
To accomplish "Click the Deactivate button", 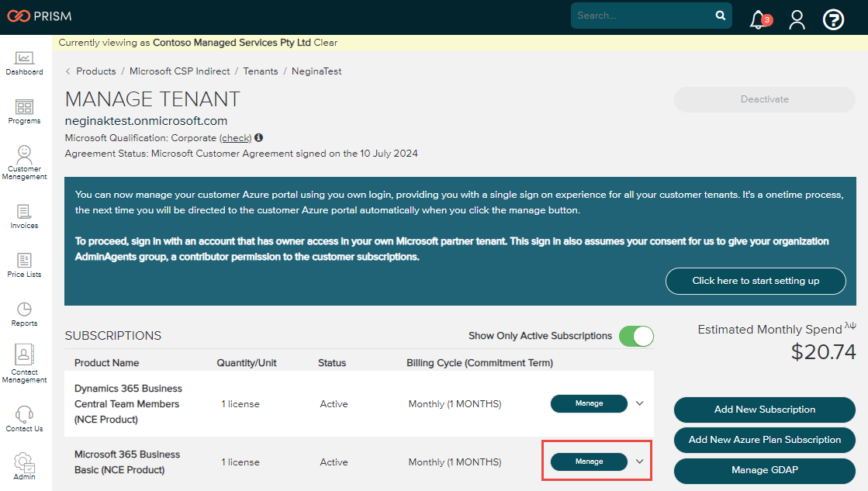I will pos(765,99).
